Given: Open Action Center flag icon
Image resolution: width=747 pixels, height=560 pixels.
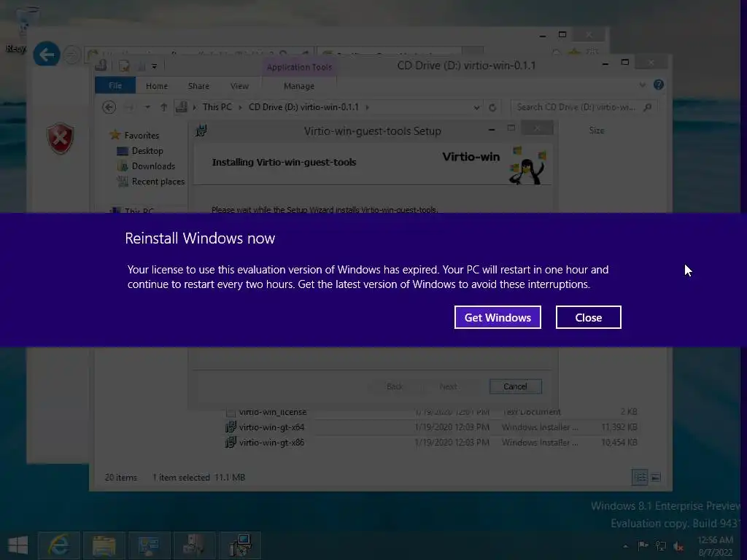Looking at the screenshot, I should pos(643,545).
